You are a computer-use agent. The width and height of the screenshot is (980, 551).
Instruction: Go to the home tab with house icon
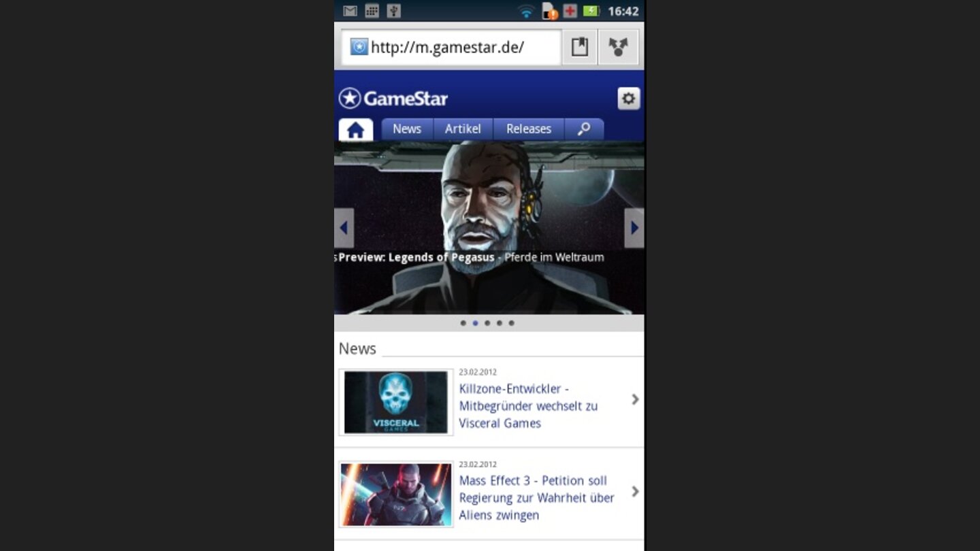pos(355,129)
